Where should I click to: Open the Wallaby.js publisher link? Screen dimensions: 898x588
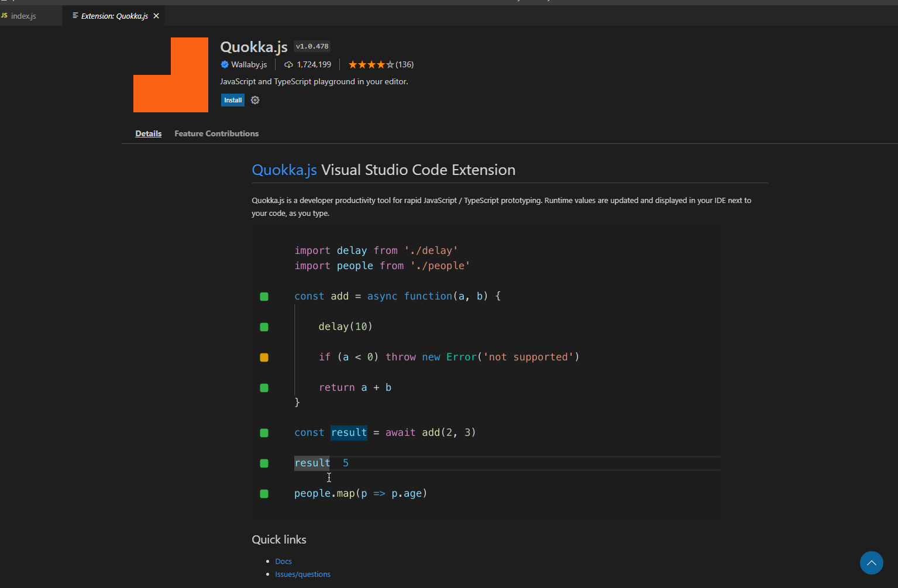[249, 64]
